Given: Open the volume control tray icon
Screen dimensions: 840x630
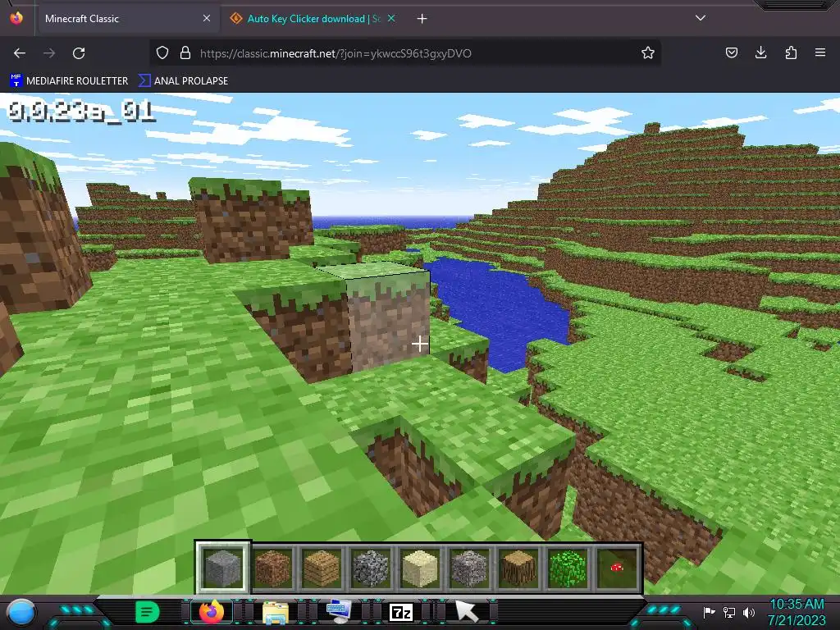Looking at the screenshot, I should pos(749,612).
